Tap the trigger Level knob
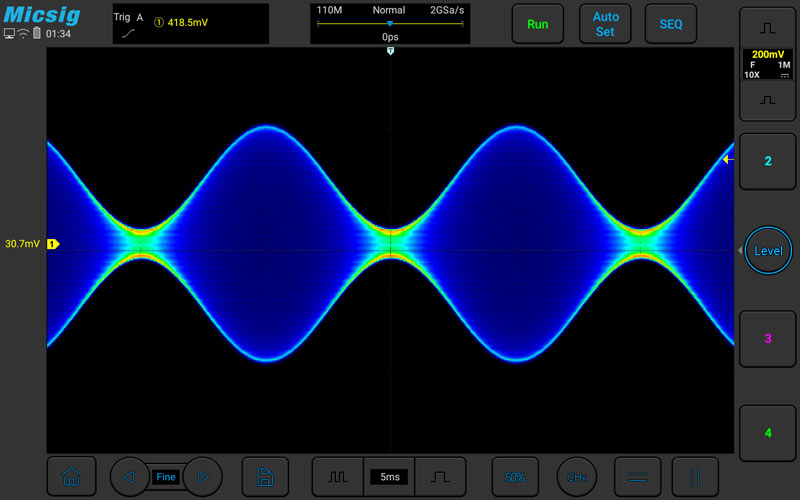The width and height of the screenshot is (800, 500). coord(768,250)
